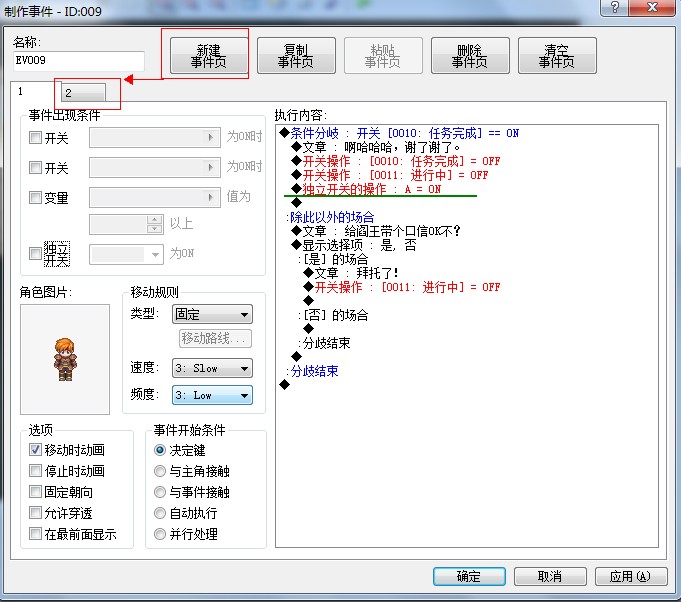The width and height of the screenshot is (681, 602).
Task: Click the 新建事件页 button
Action: 208,56
